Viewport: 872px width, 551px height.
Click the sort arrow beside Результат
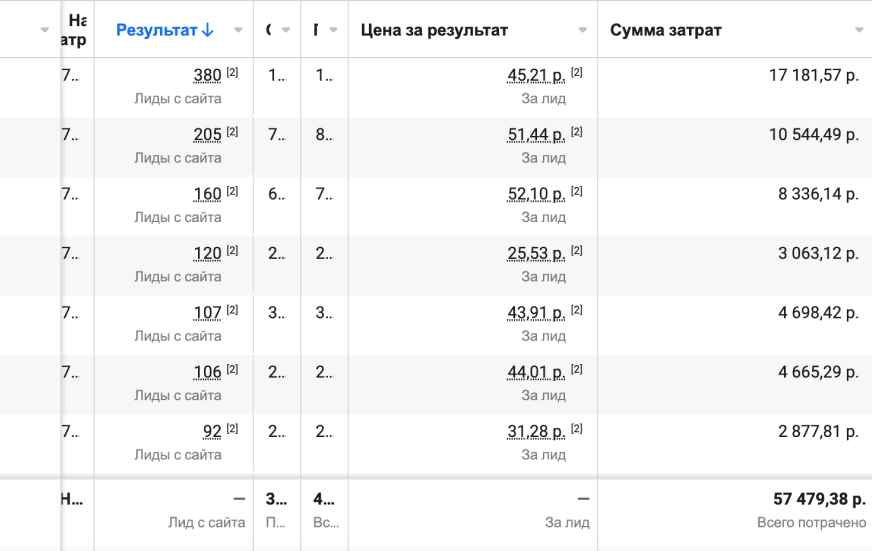click(x=208, y=30)
